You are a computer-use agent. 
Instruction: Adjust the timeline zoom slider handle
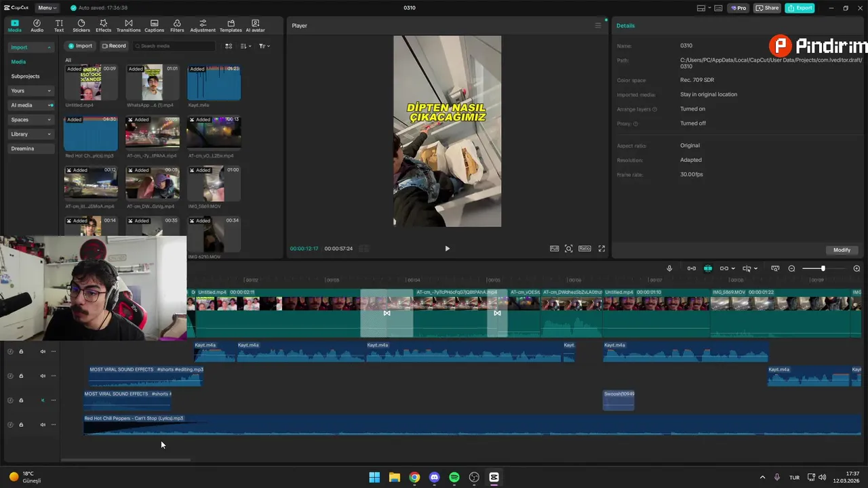coord(823,268)
